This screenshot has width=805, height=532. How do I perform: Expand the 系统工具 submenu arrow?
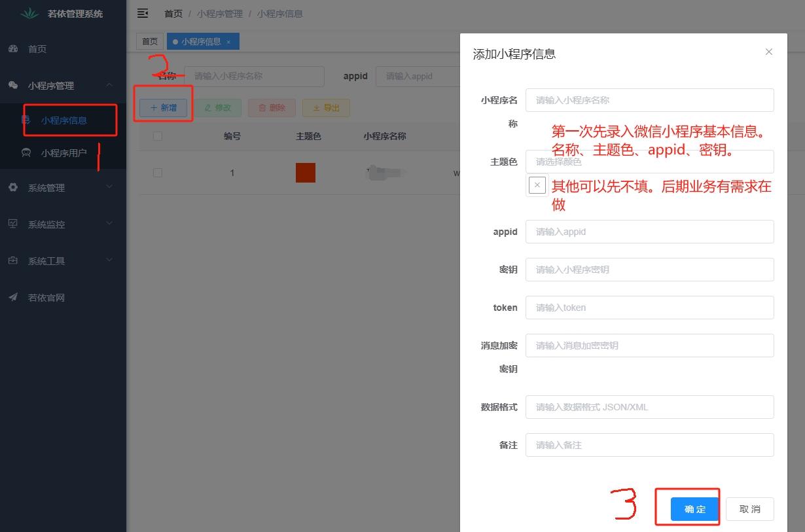(109, 260)
